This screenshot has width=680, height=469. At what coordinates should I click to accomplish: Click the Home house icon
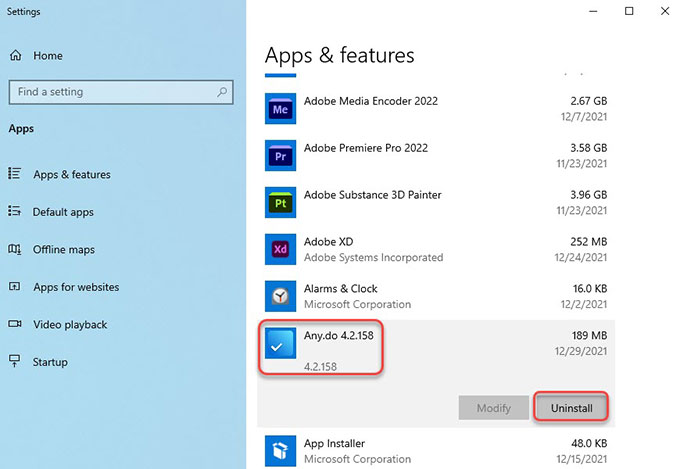click(x=16, y=56)
